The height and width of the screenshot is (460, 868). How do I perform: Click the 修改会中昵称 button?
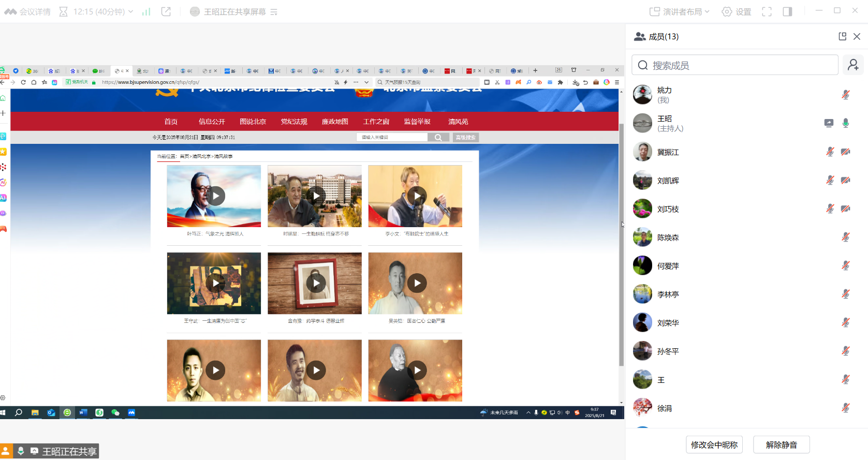coord(714,444)
